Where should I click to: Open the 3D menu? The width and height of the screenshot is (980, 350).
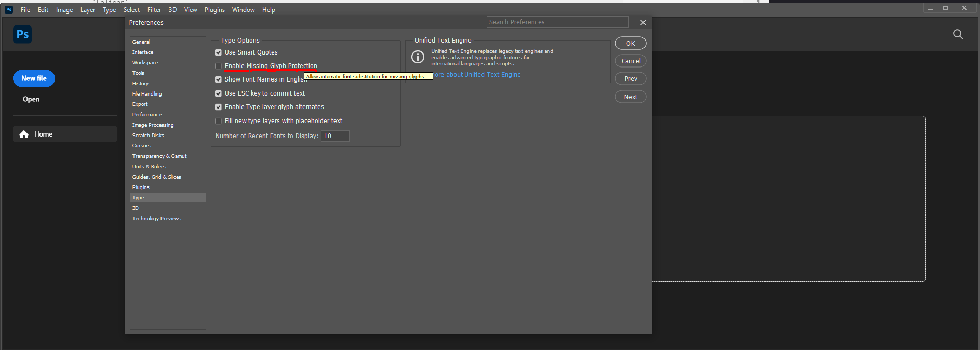point(172,10)
